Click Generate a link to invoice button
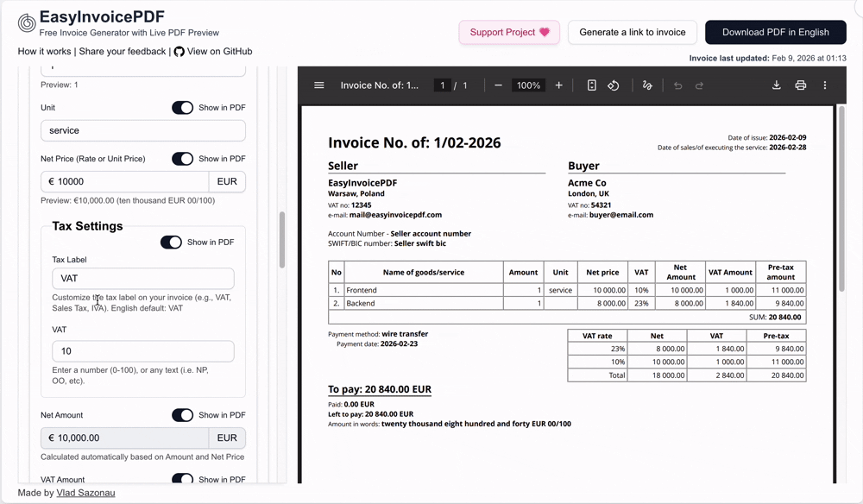Image resolution: width=863 pixels, height=504 pixels. pyautogui.click(x=633, y=33)
